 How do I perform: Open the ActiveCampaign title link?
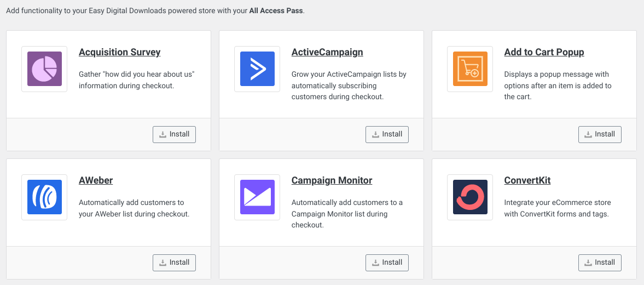pos(327,53)
